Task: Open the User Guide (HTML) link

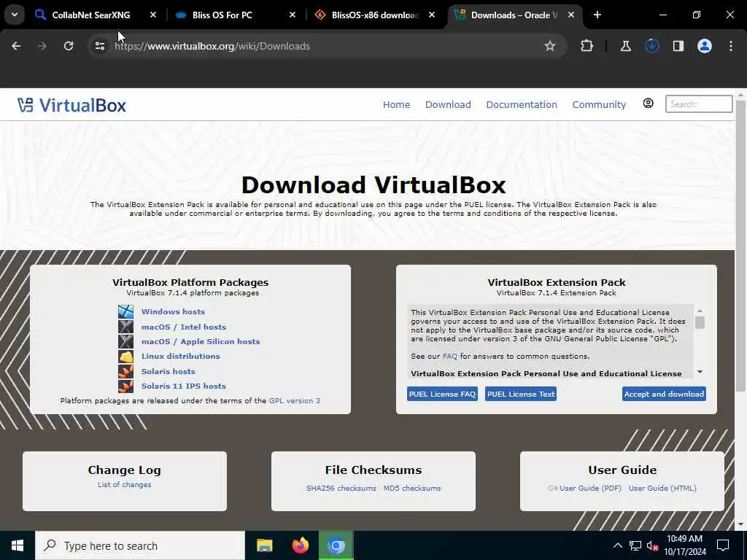Action: point(662,488)
